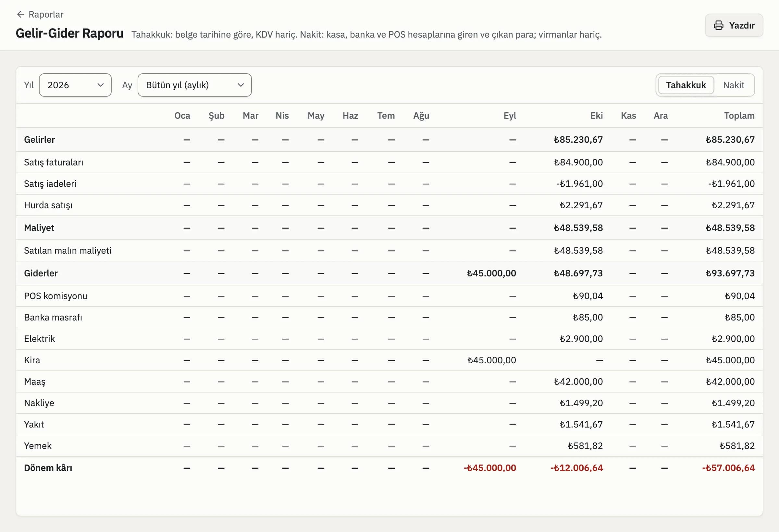This screenshot has width=779, height=532.
Task: Go back using the Raporlar arrow icon
Action: (20, 14)
